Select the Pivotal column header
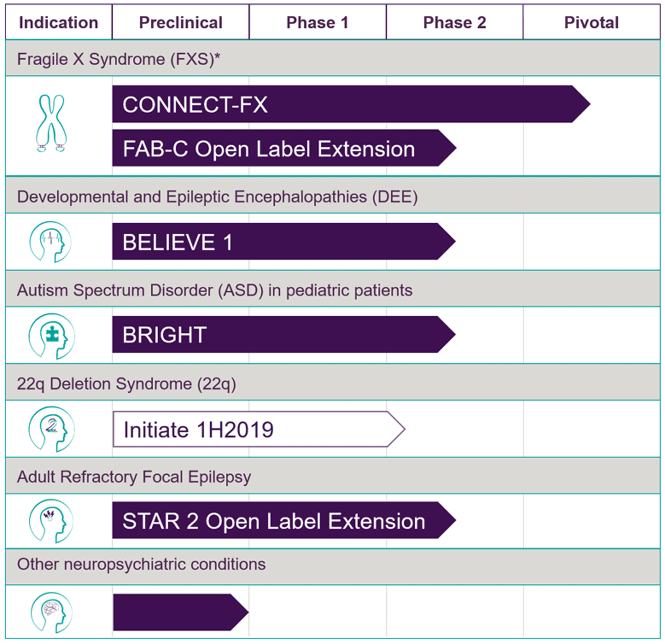Viewport: 665px width, 644px height. pyautogui.click(x=591, y=22)
